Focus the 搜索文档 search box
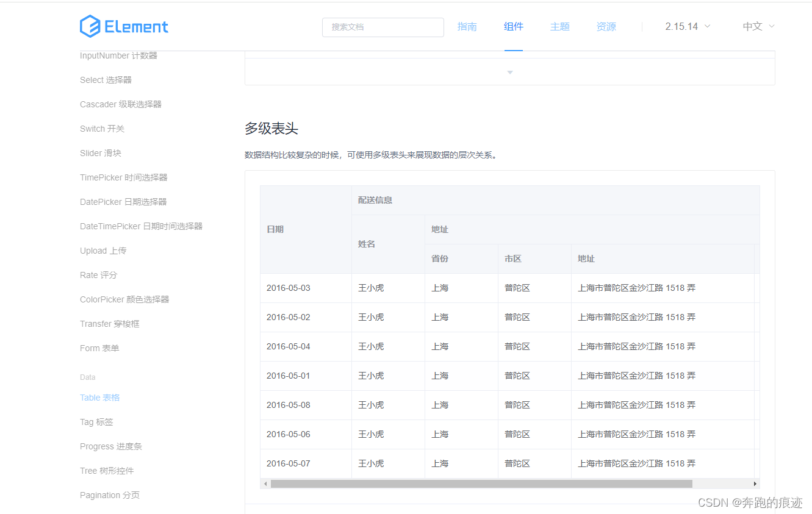 pos(383,27)
